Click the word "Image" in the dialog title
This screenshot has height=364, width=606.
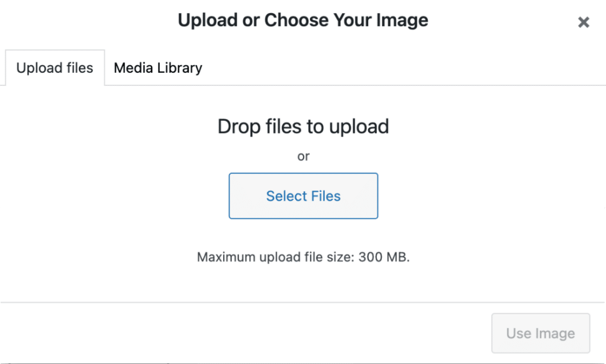click(x=403, y=21)
